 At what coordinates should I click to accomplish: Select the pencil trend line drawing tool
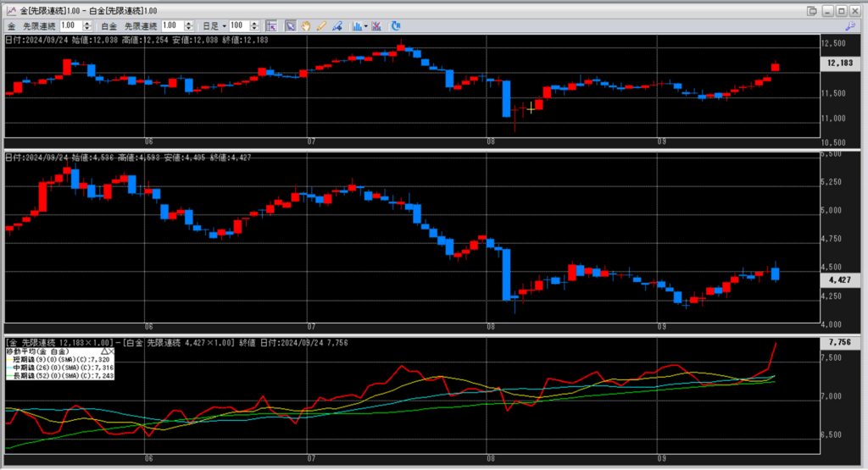coord(321,26)
